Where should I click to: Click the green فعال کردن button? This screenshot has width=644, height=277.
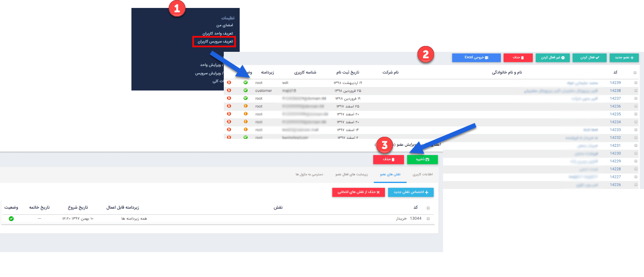(x=589, y=58)
